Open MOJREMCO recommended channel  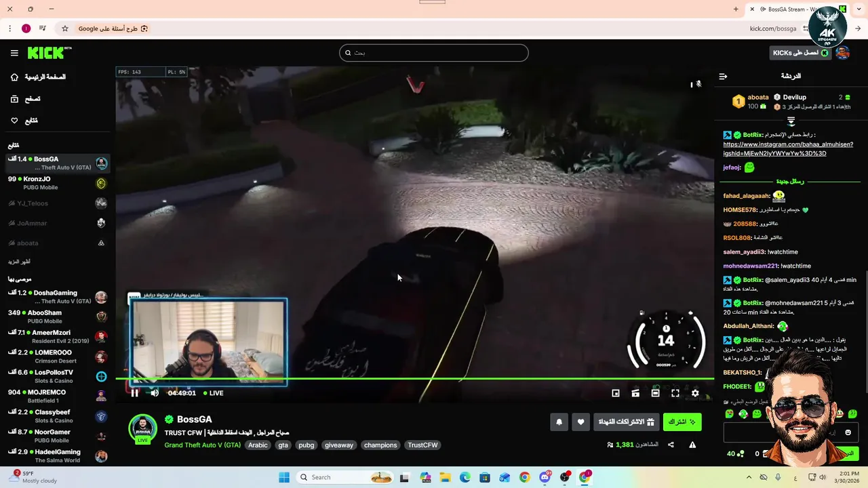click(x=57, y=396)
